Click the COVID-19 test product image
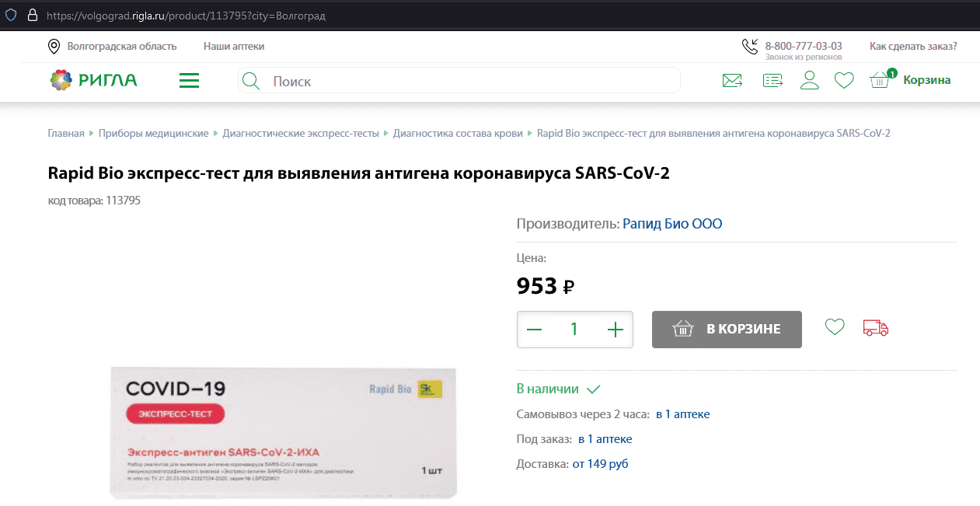 click(284, 431)
